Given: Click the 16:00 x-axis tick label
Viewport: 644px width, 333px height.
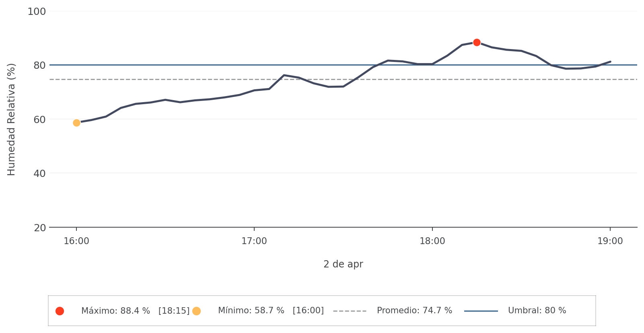Looking at the screenshot, I should point(76,241).
